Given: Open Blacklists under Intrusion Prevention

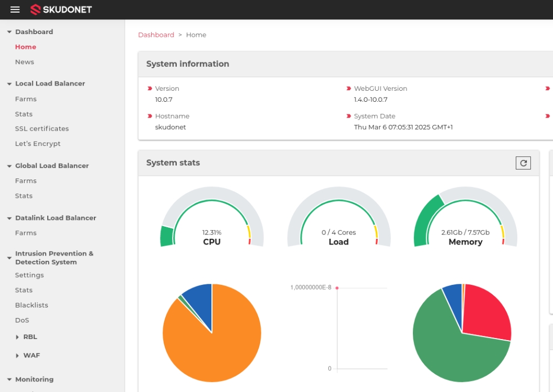Looking at the screenshot, I should coord(31,305).
